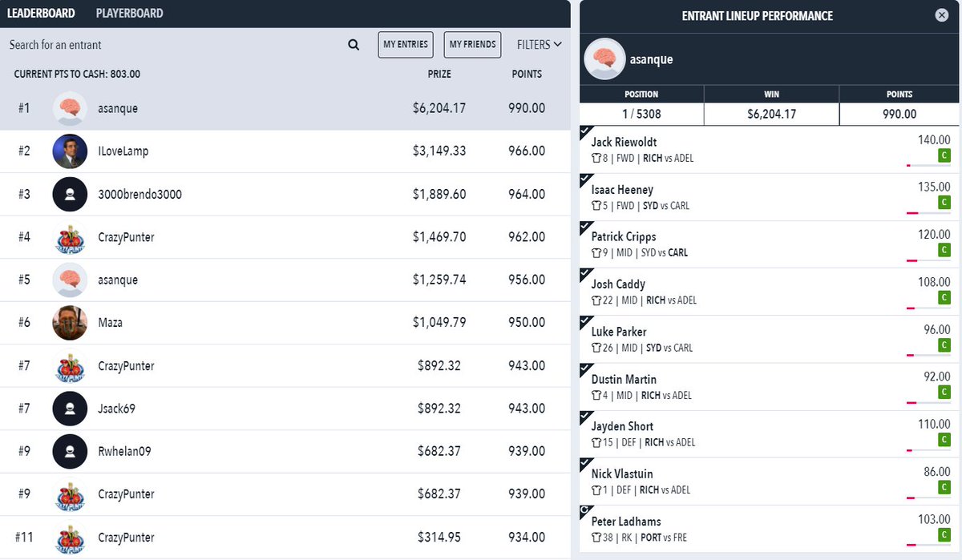Click progress bar under Peter Ladhams' 103.00
Viewport: 962px width, 560px height.
pyautogui.click(x=928, y=544)
